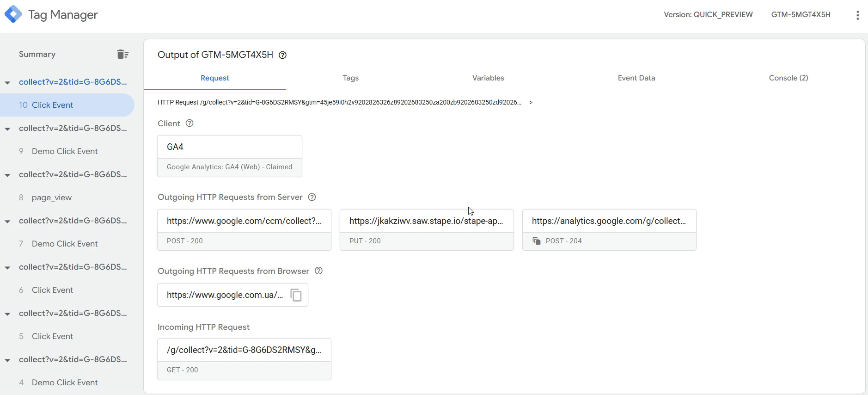Image resolution: width=868 pixels, height=395 pixels.
Task: Collapse the collect group above 9 Demo Click Event
Action: [7, 129]
